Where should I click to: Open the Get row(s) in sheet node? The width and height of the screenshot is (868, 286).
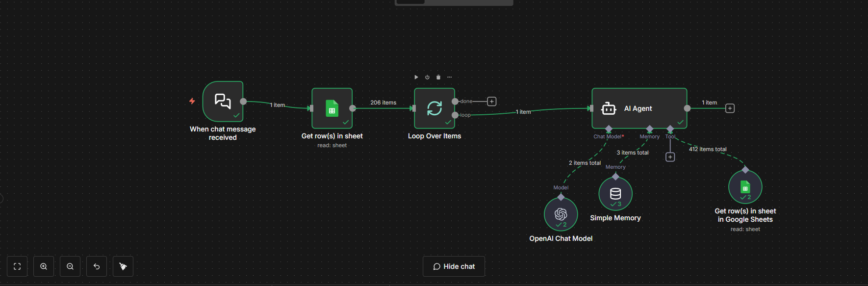(332, 108)
